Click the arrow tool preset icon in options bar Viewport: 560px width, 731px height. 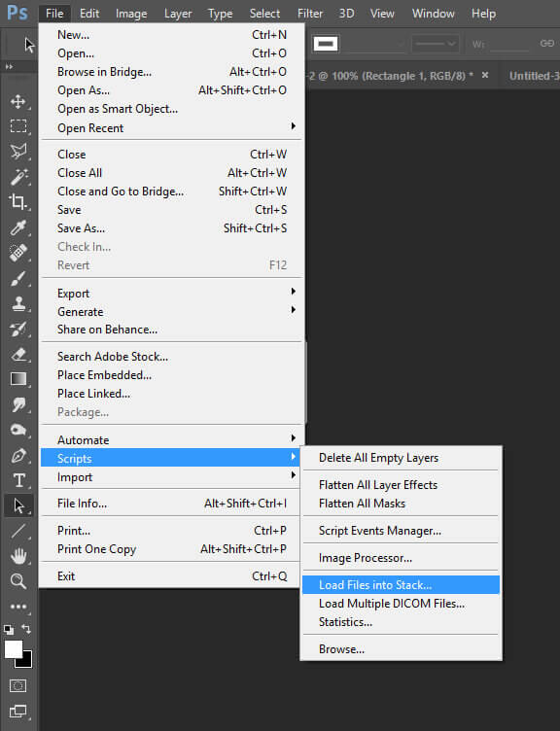click(29, 45)
